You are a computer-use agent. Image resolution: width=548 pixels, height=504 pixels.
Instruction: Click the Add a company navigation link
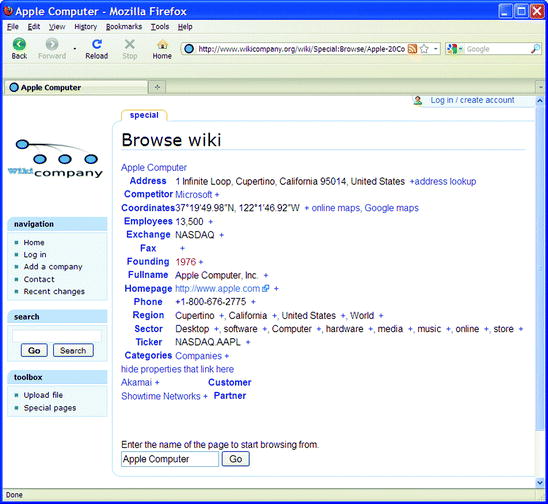pos(53,267)
